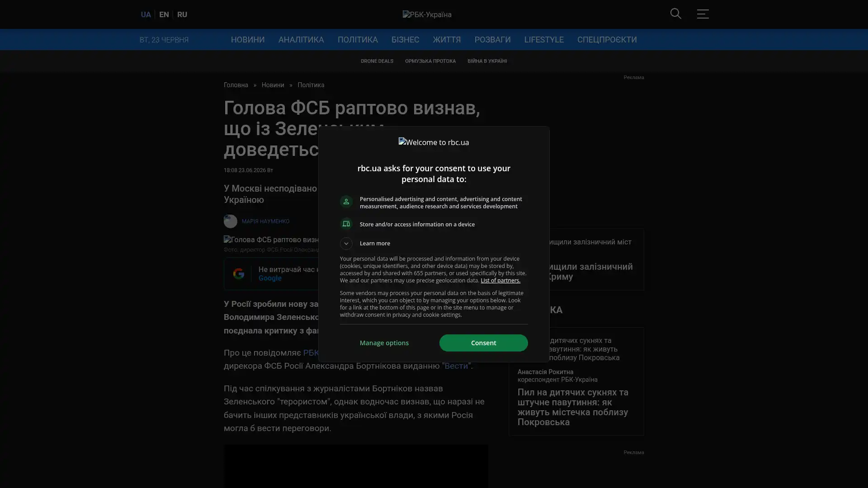This screenshot has height=488, width=868.
Task: Click timestamp 18:08 23.06.2026
Action: point(248,170)
